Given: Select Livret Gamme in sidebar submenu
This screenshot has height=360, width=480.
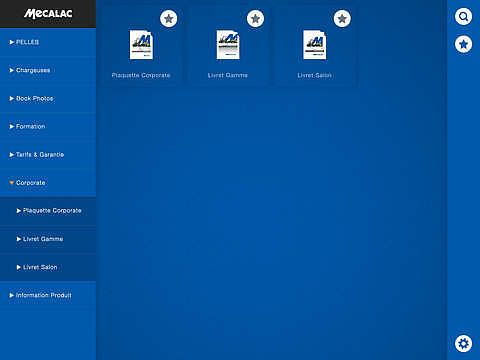Looking at the screenshot, I should click(48, 239).
